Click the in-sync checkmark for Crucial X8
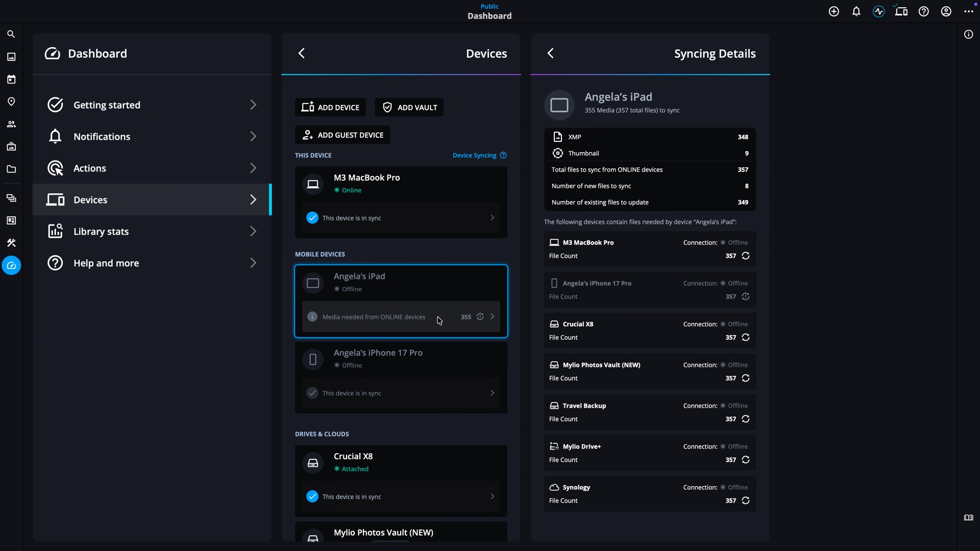The width and height of the screenshot is (980, 551). 312,496
